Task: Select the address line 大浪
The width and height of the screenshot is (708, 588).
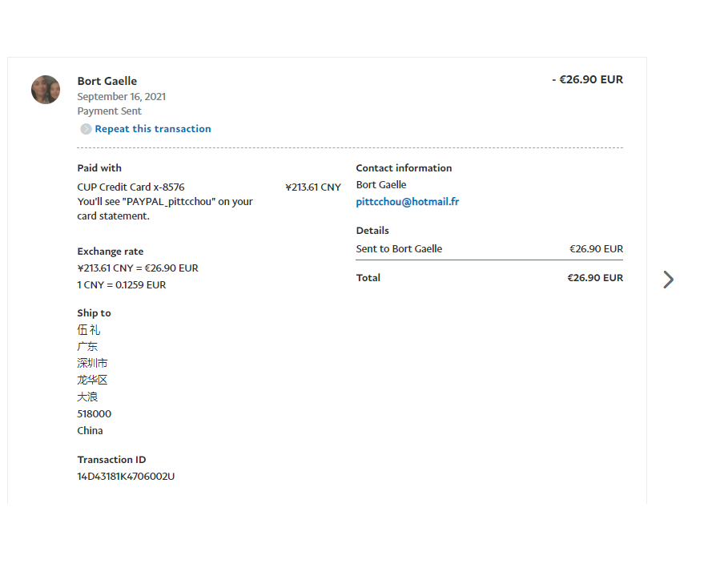Action: (x=87, y=397)
